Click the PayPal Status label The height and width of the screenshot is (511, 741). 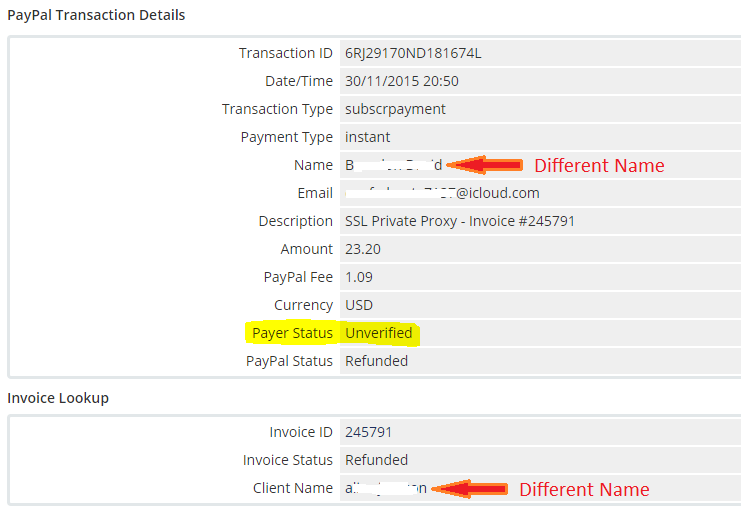(289, 361)
